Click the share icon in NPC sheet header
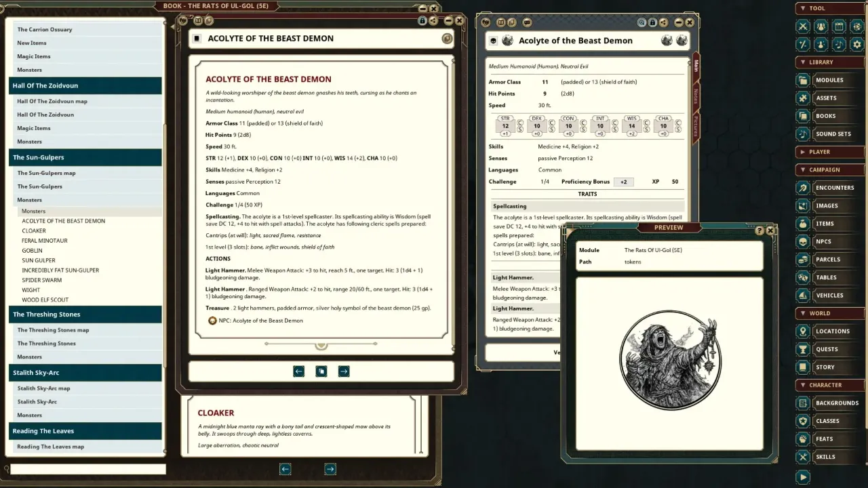The height and width of the screenshot is (488, 868). (663, 22)
